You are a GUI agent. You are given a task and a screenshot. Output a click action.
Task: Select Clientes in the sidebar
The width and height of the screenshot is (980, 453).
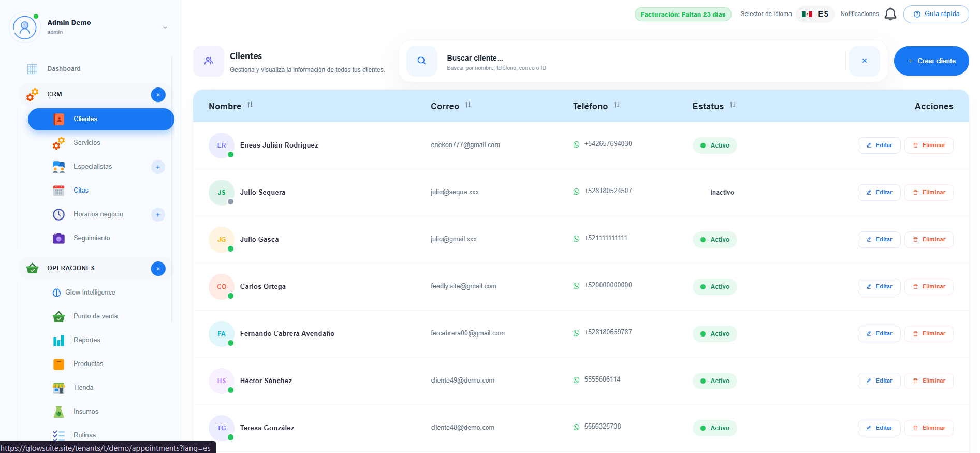[101, 119]
